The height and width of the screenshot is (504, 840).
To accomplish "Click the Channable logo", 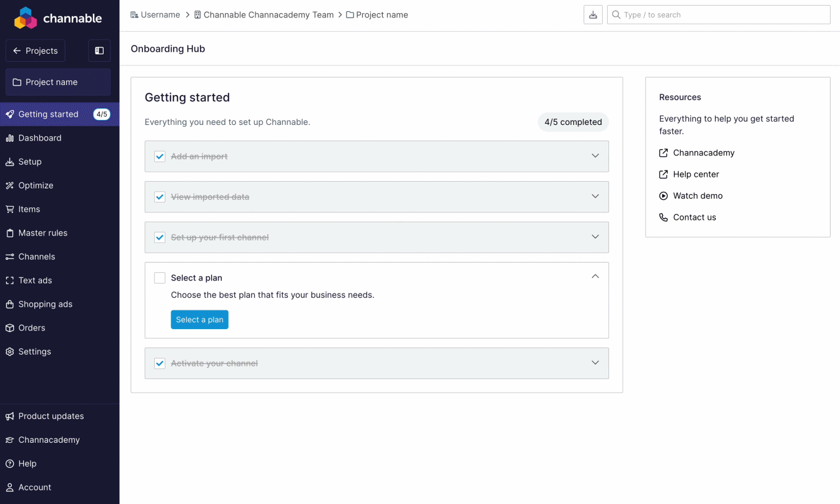I will click(58, 18).
